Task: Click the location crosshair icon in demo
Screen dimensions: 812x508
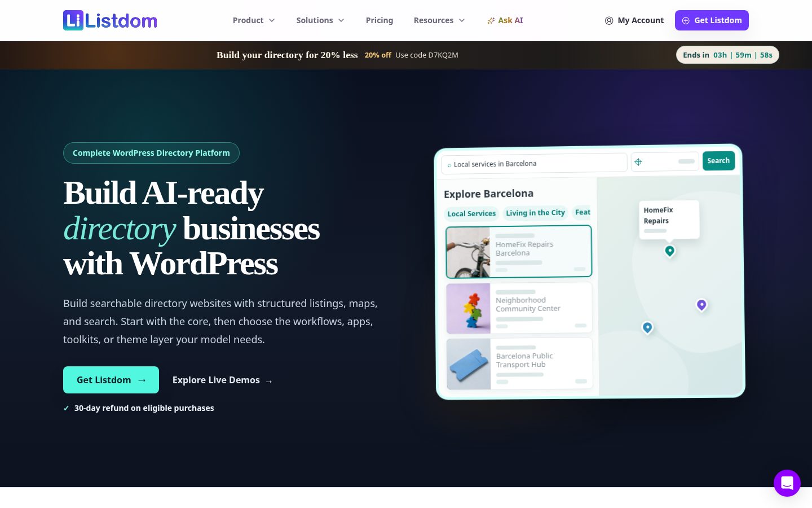Action: pos(638,162)
